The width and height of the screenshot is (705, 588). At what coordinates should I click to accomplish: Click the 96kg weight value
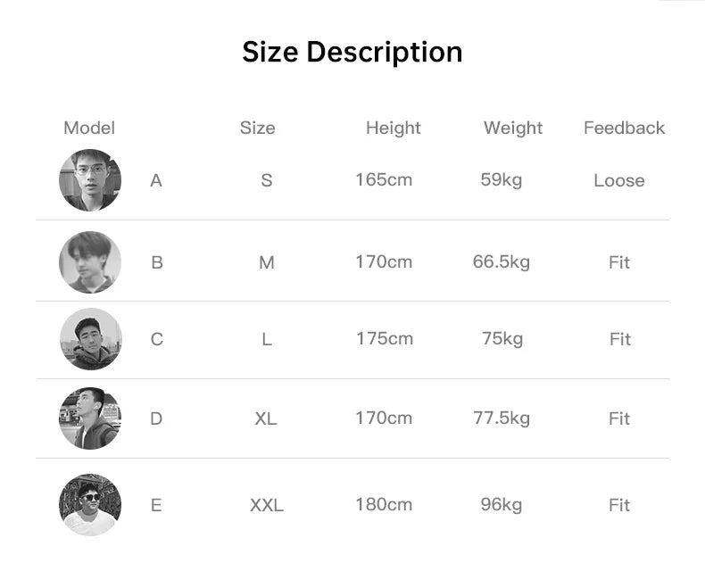501,504
